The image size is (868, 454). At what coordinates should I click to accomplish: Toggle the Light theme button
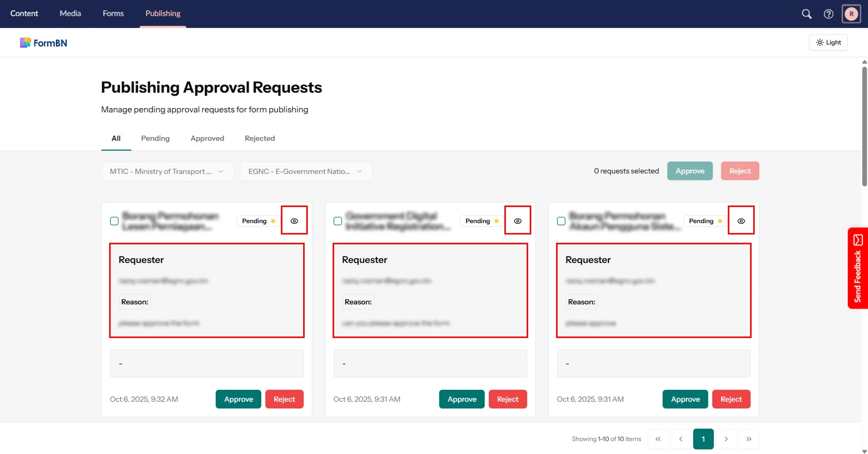tap(828, 42)
